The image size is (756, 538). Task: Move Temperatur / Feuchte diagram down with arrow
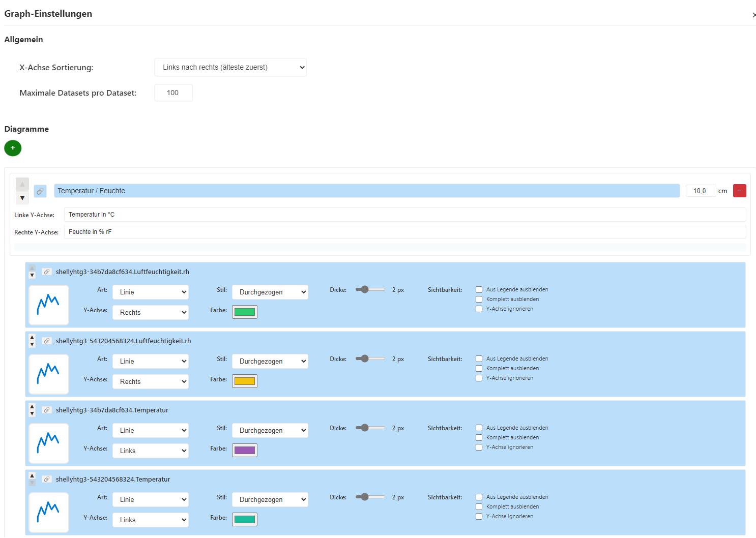(x=22, y=198)
